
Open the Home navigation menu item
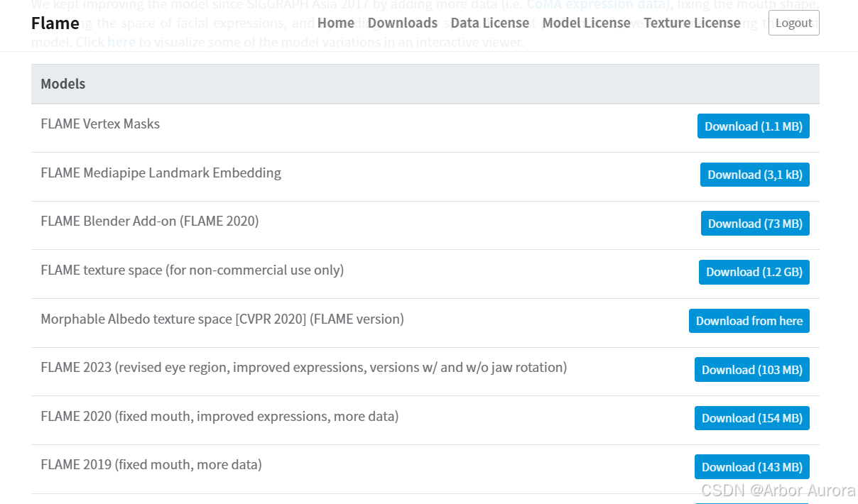pyautogui.click(x=335, y=23)
